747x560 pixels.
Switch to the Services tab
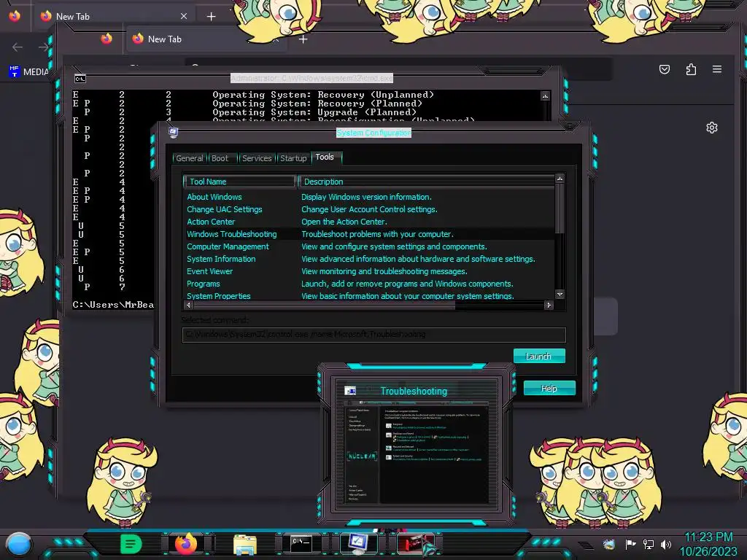pos(257,158)
